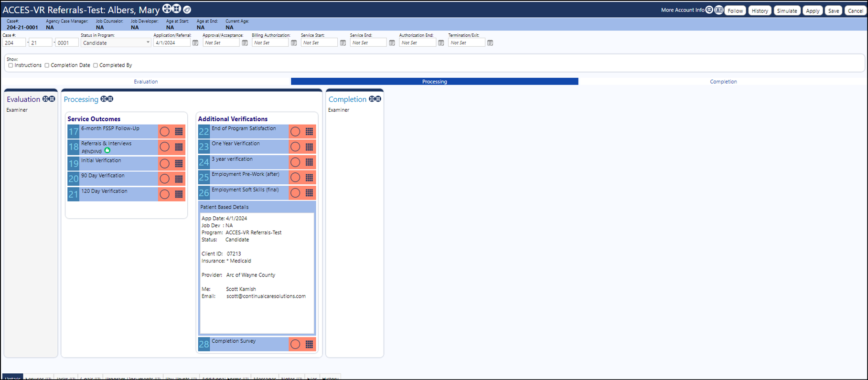The height and width of the screenshot is (380, 868).
Task: Toggle status circle for Employment Pre-Work (after)
Action: (295, 178)
